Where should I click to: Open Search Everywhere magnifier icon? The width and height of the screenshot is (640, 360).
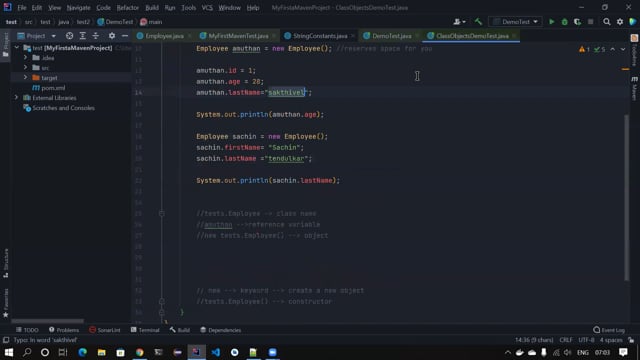tap(607, 22)
